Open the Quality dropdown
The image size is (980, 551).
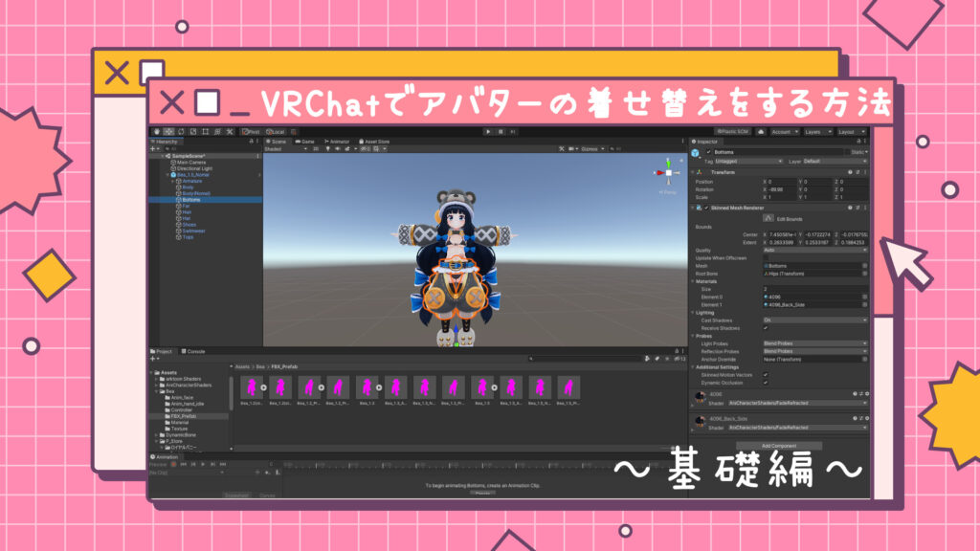(815, 250)
